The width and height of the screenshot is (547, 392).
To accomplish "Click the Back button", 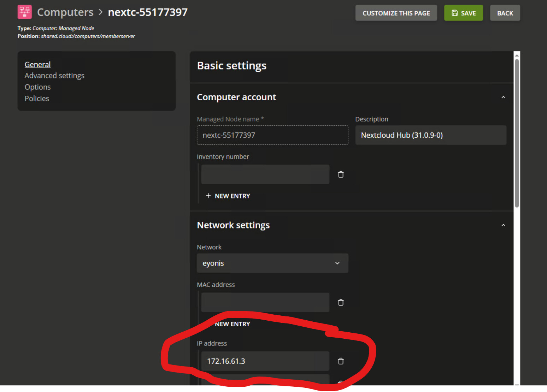I will pos(505,13).
